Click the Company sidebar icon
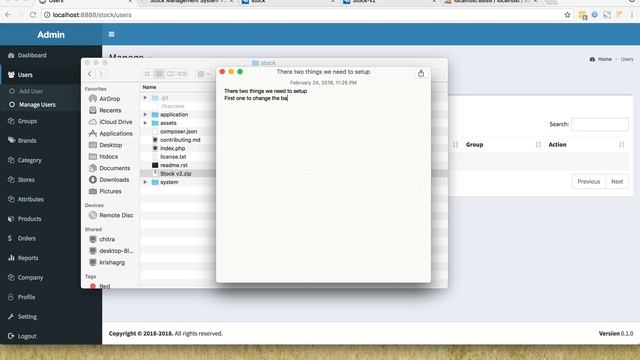The image size is (640, 360). tap(11, 277)
